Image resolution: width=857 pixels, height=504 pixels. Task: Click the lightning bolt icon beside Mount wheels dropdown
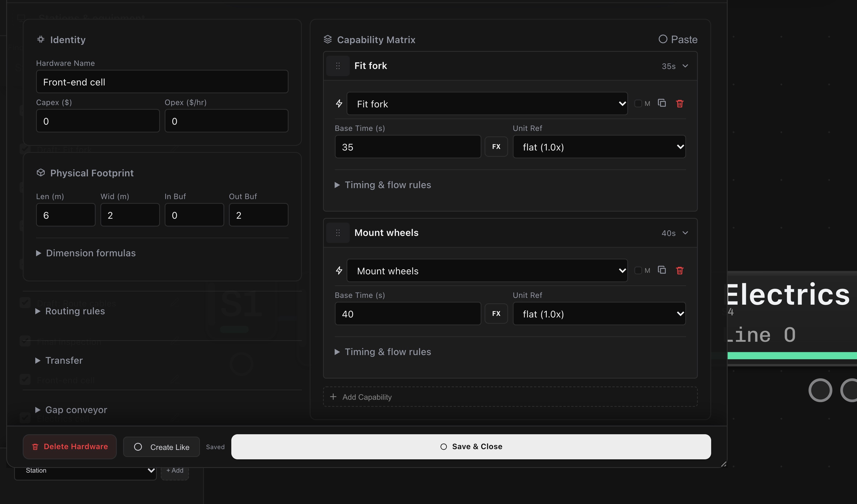[339, 270]
